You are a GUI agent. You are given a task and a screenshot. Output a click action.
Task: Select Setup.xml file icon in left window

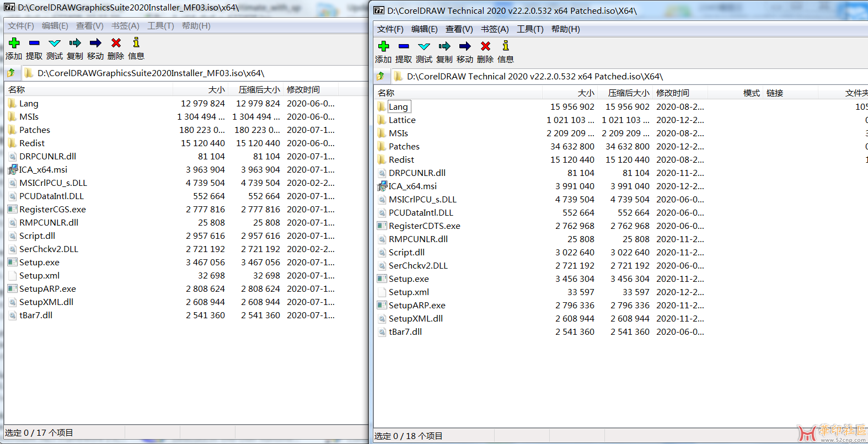click(x=12, y=275)
